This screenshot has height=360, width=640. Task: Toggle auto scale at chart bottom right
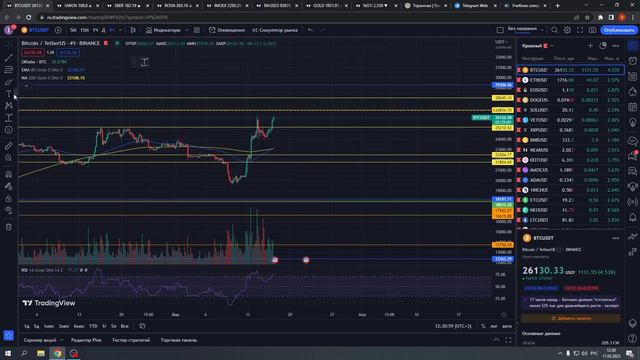[507, 326]
